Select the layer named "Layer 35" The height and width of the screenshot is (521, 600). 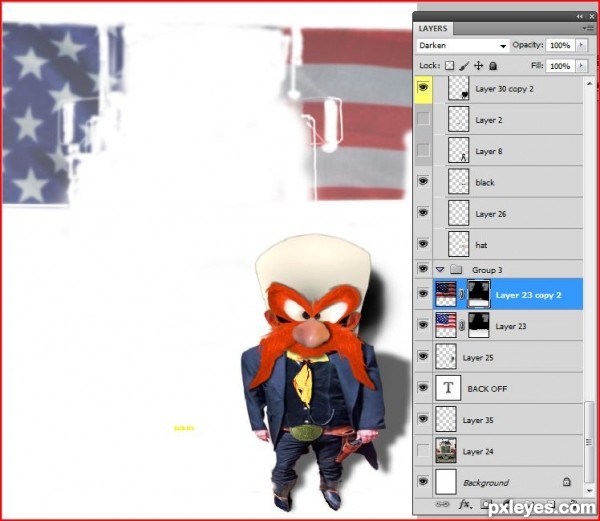(x=478, y=420)
